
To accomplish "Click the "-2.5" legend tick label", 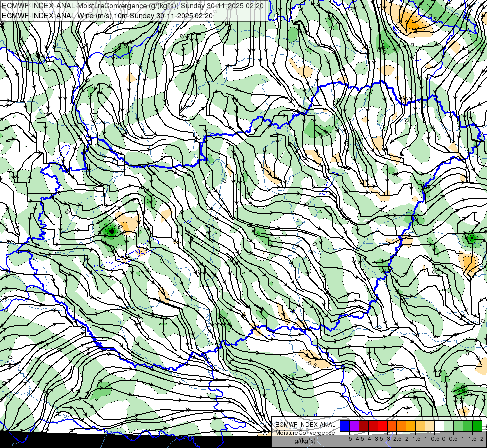I will pos(396,439).
